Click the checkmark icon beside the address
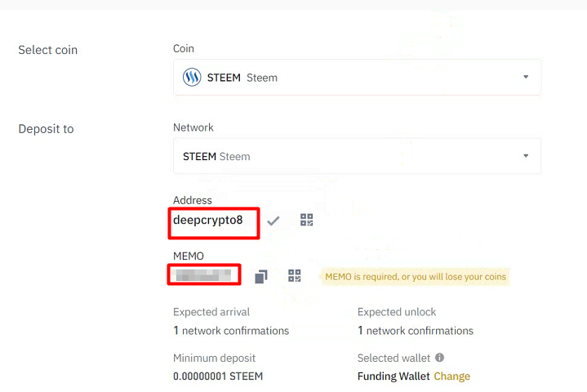 [273, 220]
